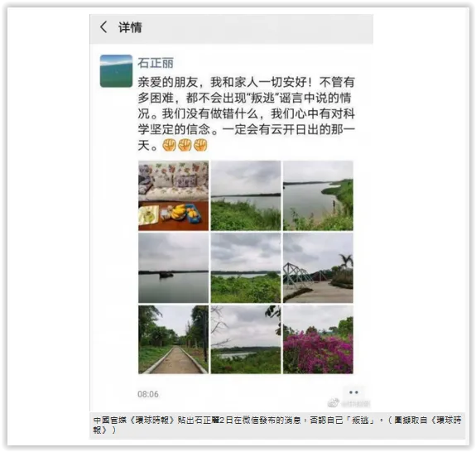This screenshot has height=452, width=476.
Task: Open the purple bougainvillea flowers photo
Action: 318,339
